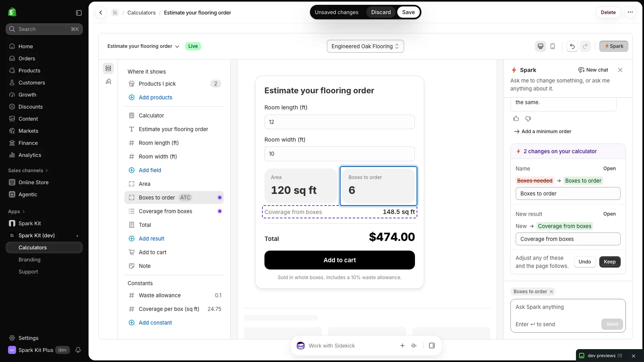Edit the Coverage from boxes name field
The width and height of the screenshot is (644, 362).
[568, 239]
